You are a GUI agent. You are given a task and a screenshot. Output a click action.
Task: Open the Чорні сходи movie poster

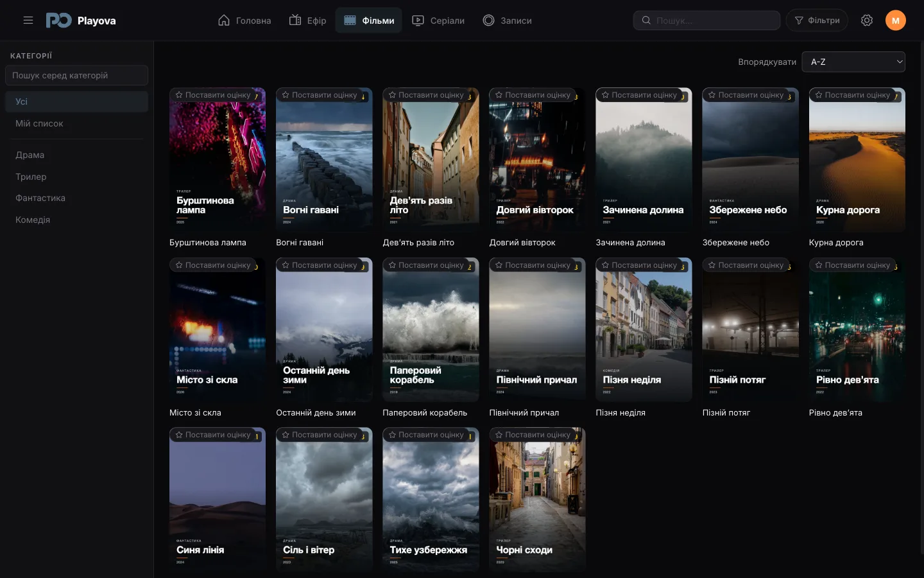tap(537, 500)
